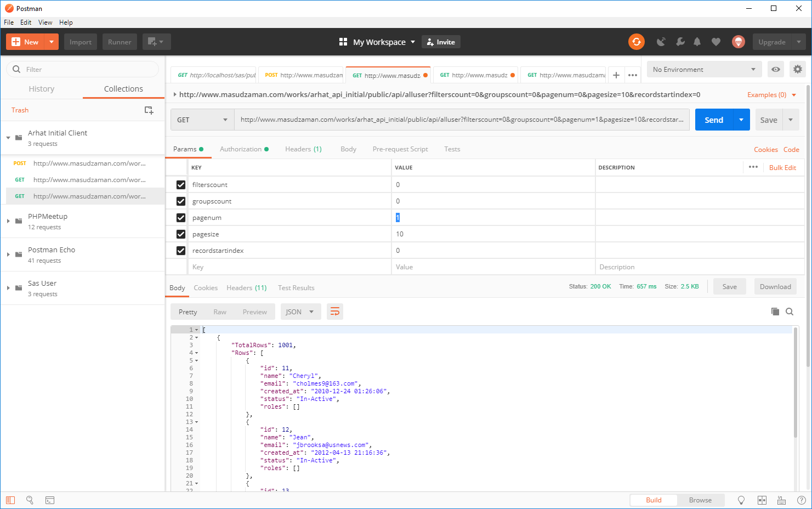
Task: Switch to the History tab
Action: [42, 89]
